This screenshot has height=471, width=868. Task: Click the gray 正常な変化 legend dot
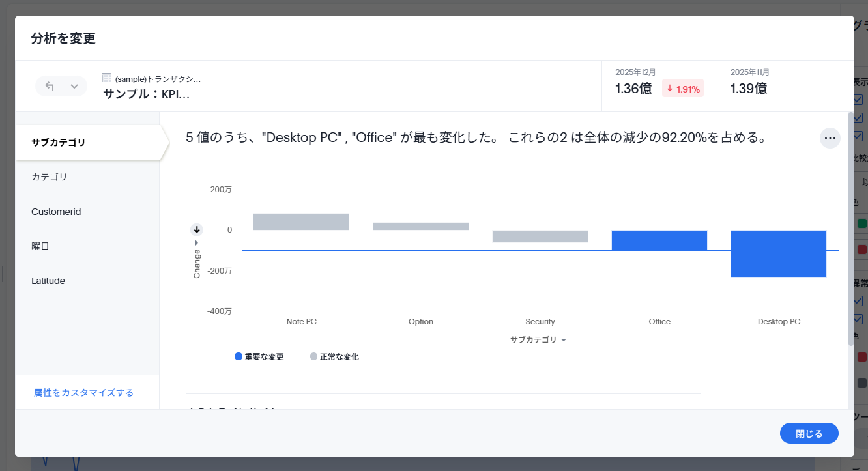(x=313, y=356)
